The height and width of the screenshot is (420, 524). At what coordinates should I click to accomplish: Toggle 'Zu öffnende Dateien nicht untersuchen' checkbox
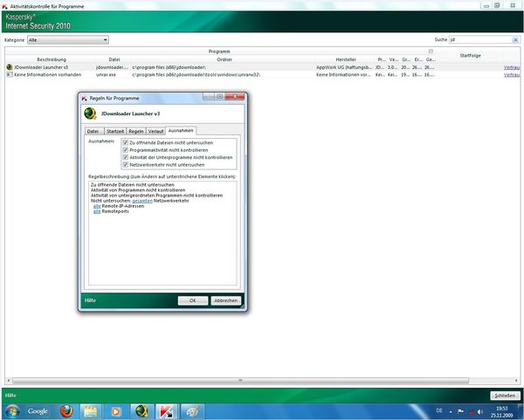[x=126, y=142]
